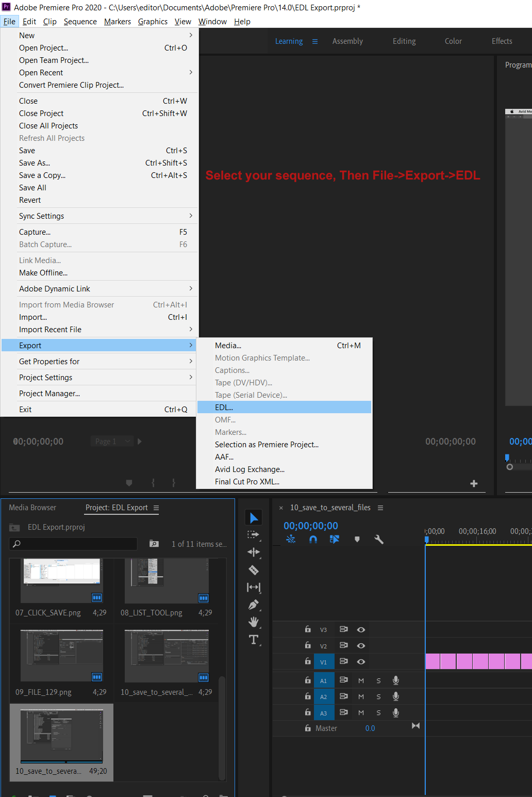Expand the Open Recent submenu
This screenshot has height=797, width=532.
click(100, 73)
